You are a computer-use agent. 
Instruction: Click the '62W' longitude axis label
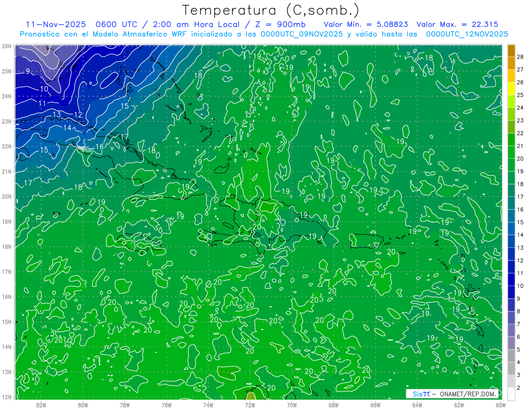pyautogui.click(x=459, y=405)
